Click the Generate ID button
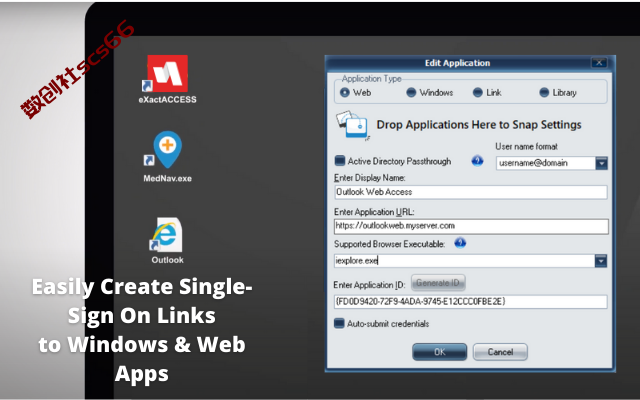The image size is (640, 400). 438,283
